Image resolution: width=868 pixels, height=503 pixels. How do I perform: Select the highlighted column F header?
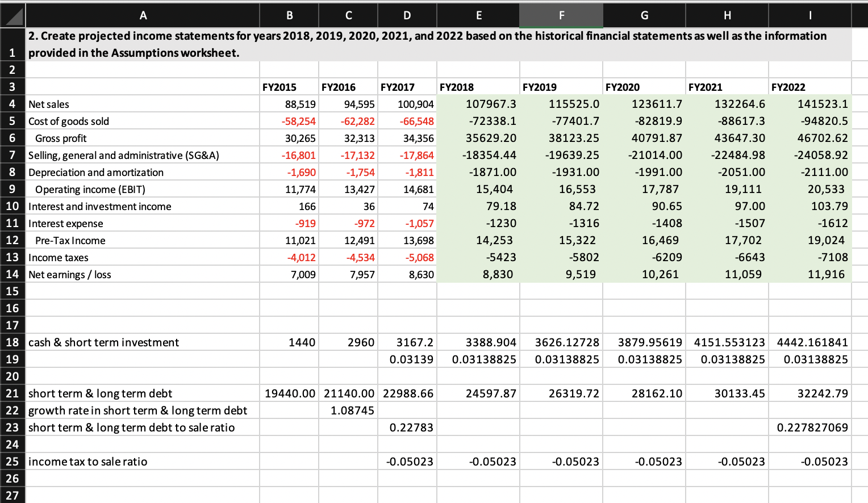(x=561, y=16)
